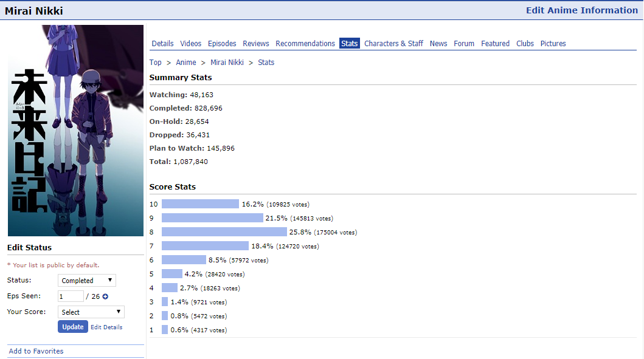Click the '(57972 votes)' text
Image resolution: width=644 pixels, height=359 pixels.
pos(249,260)
